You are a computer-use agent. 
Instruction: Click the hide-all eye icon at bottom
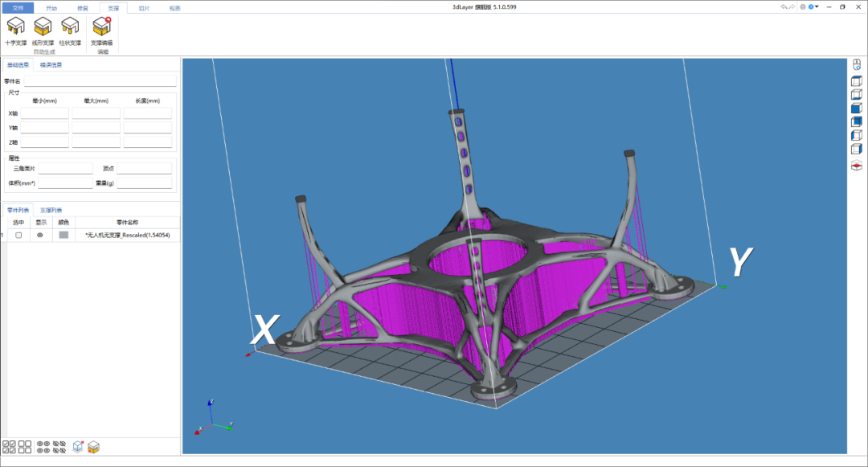[x=59, y=447]
